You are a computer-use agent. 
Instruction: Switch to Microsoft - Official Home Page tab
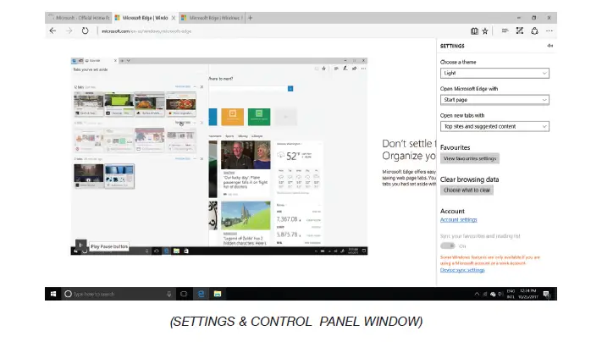(79, 18)
